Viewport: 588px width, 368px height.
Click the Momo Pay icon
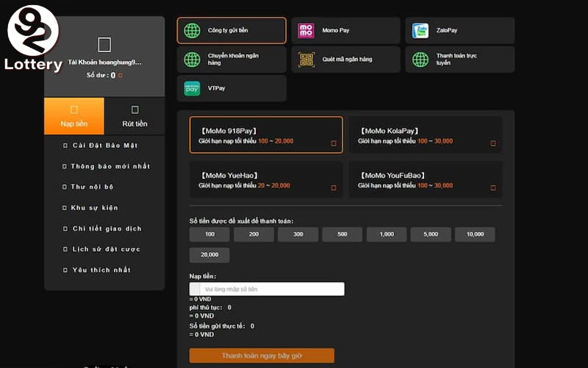pyautogui.click(x=306, y=31)
